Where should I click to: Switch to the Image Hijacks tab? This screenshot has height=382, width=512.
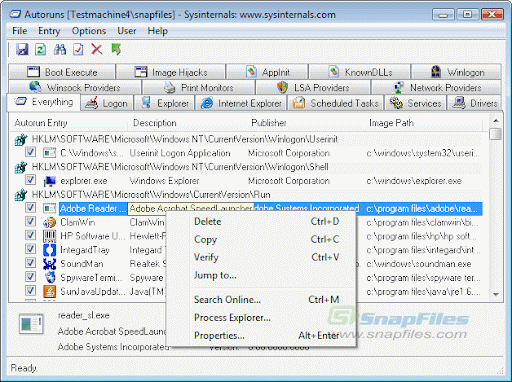pyautogui.click(x=171, y=72)
